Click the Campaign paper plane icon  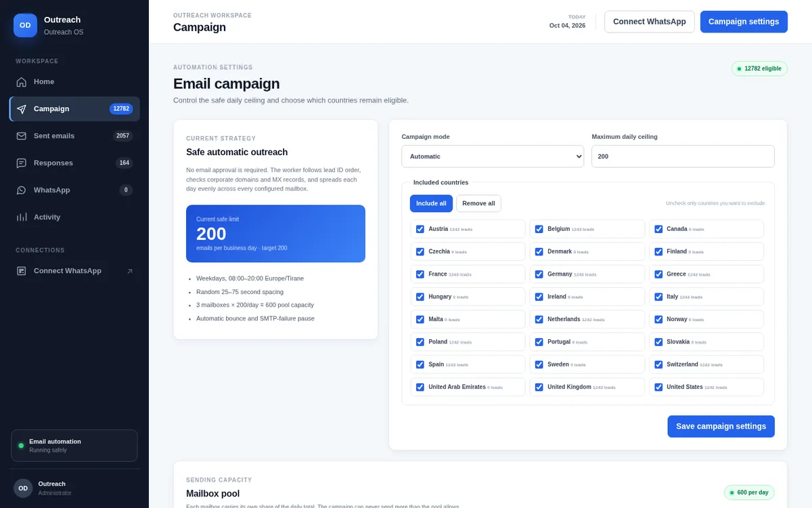(22, 109)
